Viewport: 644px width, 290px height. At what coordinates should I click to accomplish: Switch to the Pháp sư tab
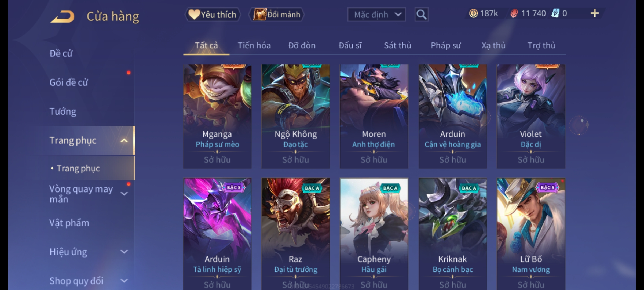pyautogui.click(x=445, y=46)
